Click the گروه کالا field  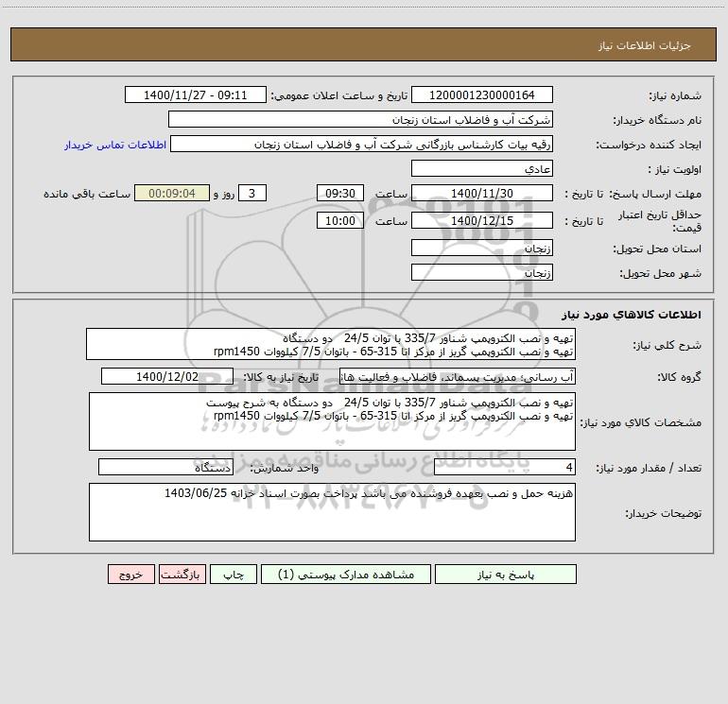[458, 376]
